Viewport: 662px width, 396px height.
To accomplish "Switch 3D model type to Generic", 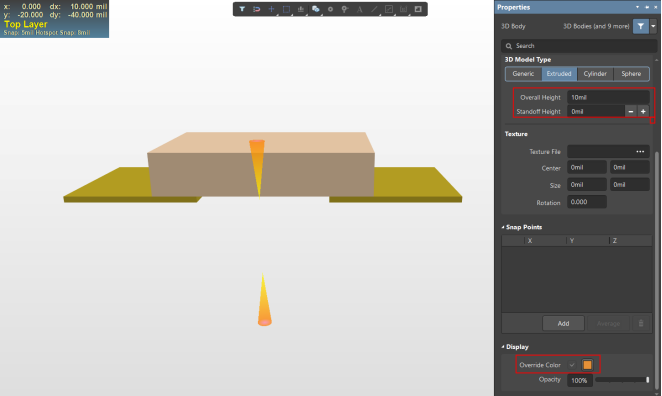I will click(523, 74).
